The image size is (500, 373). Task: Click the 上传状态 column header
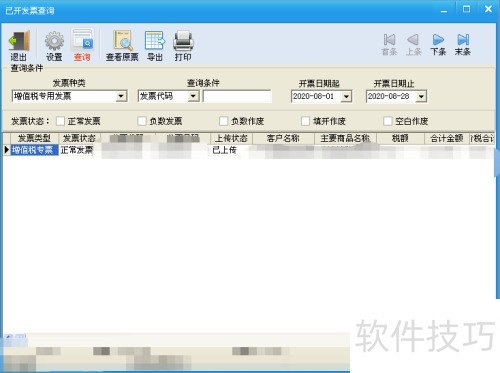click(x=231, y=138)
